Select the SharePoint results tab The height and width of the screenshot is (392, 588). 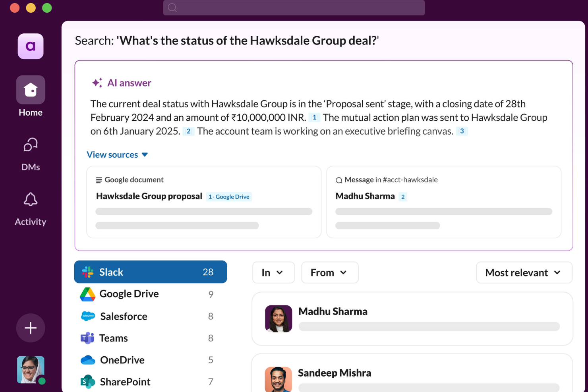(x=151, y=382)
